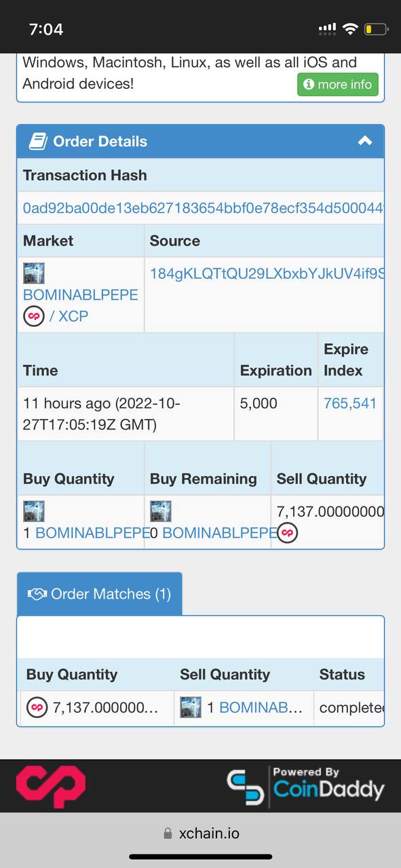Click the XCP coin icon in Market

coord(34,316)
